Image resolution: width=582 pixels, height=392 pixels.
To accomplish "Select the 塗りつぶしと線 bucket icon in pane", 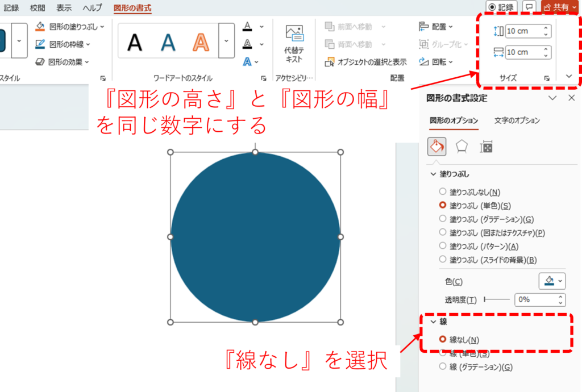I will point(436,147).
